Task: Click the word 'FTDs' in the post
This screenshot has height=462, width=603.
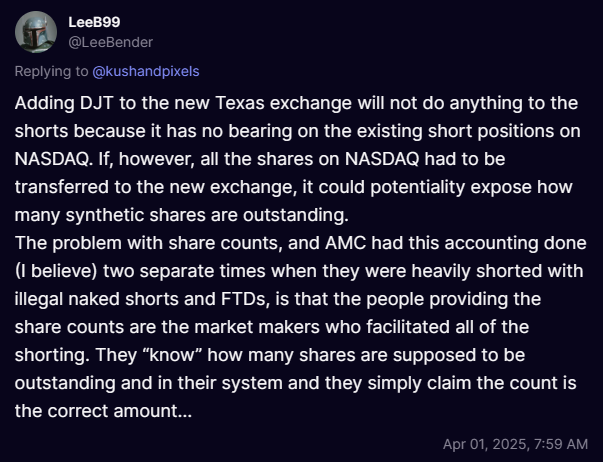Action: pyautogui.click(x=245, y=299)
